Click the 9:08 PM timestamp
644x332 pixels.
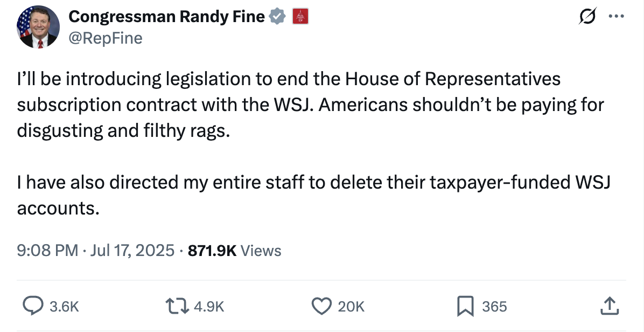click(x=47, y=250)
